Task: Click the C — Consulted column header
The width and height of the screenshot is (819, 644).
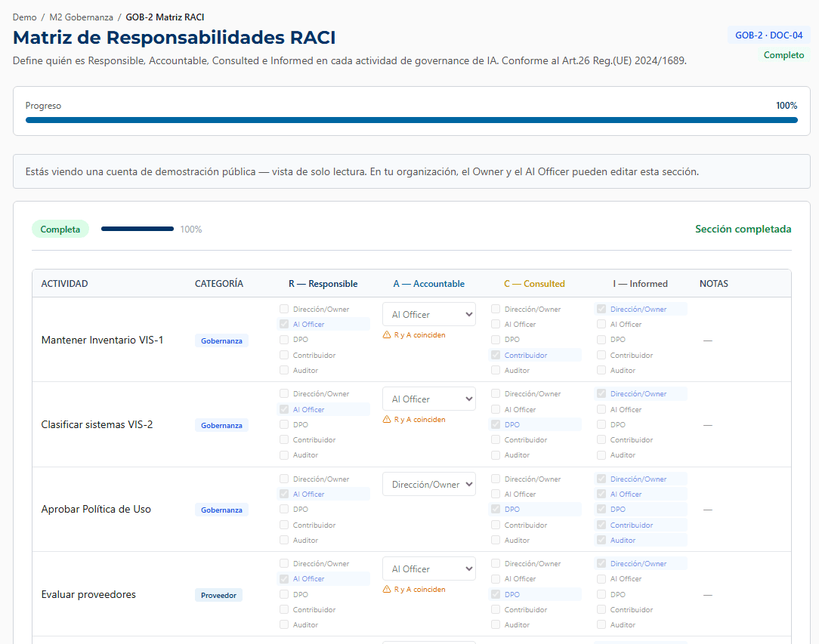Action: (x=534, y=284)
